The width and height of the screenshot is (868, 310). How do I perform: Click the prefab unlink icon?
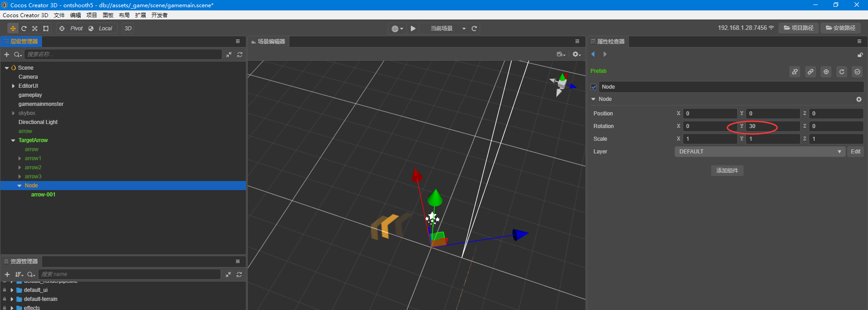pos(795,72)
